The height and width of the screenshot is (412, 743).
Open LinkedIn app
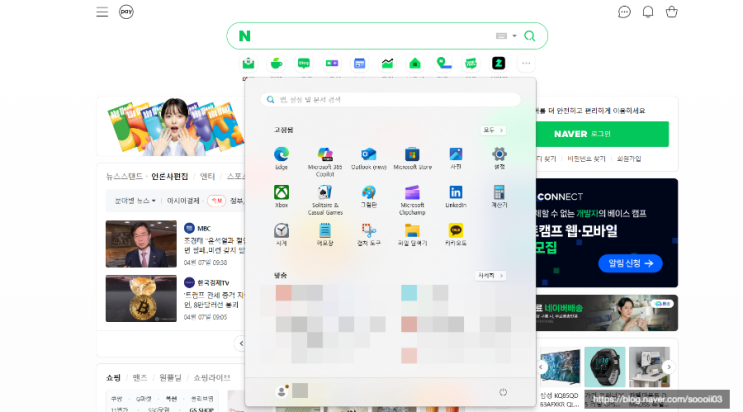click(x=456, y=192)
